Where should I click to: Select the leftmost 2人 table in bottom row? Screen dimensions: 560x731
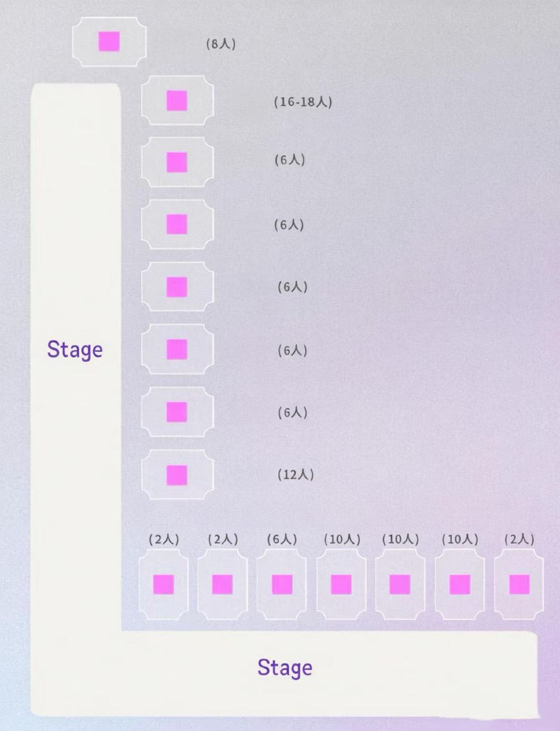coord(164,584)
